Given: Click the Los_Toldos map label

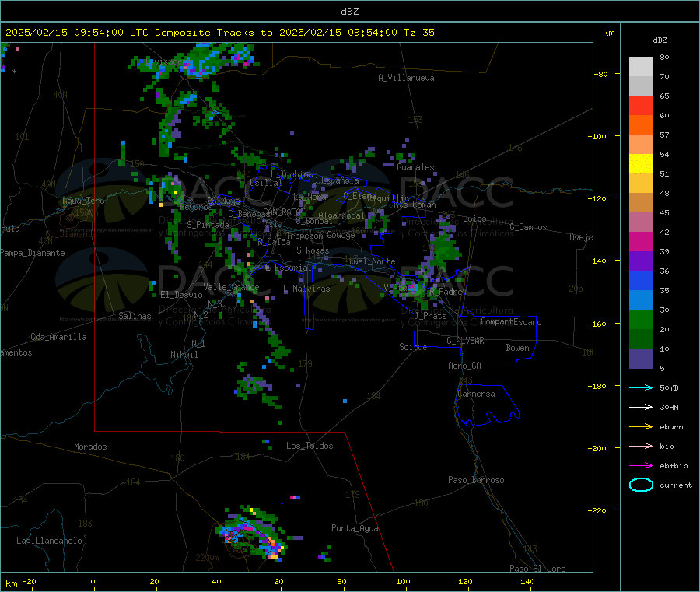Looking at the screenshot, I should coord(310,446).
